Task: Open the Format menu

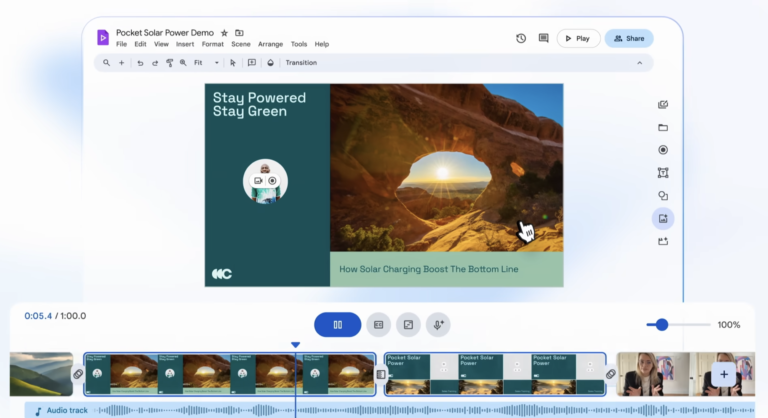Action: pos(213,44)
